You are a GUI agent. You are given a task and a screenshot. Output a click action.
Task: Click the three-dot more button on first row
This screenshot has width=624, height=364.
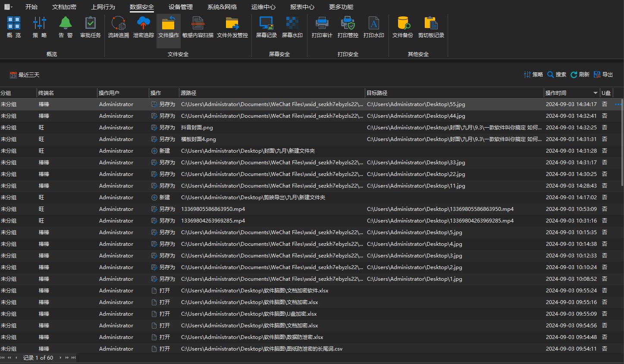point(618,104)
